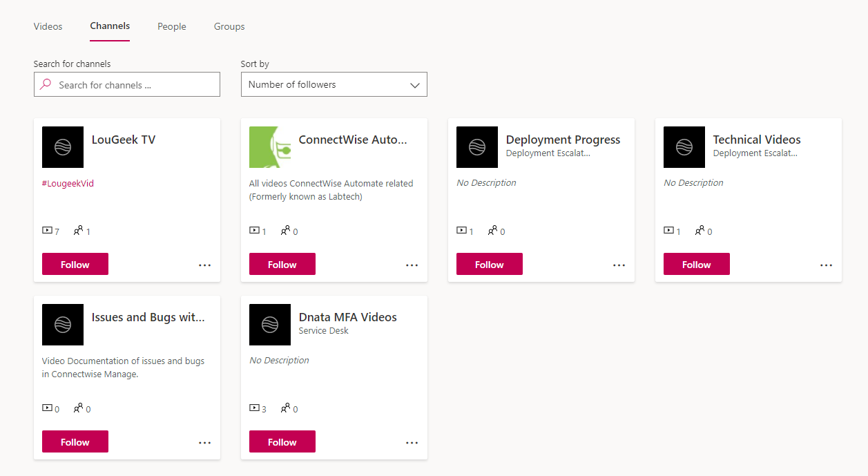Open the Dnata MFA Videos channel title
This screenshot has height=476, width=868.
(x=348, y=317)
